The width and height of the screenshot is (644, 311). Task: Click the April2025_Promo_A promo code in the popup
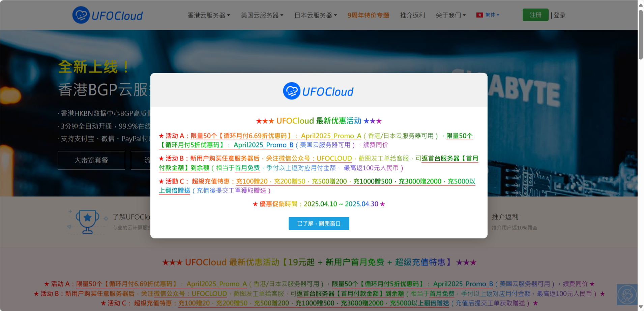tap(331, 136)
